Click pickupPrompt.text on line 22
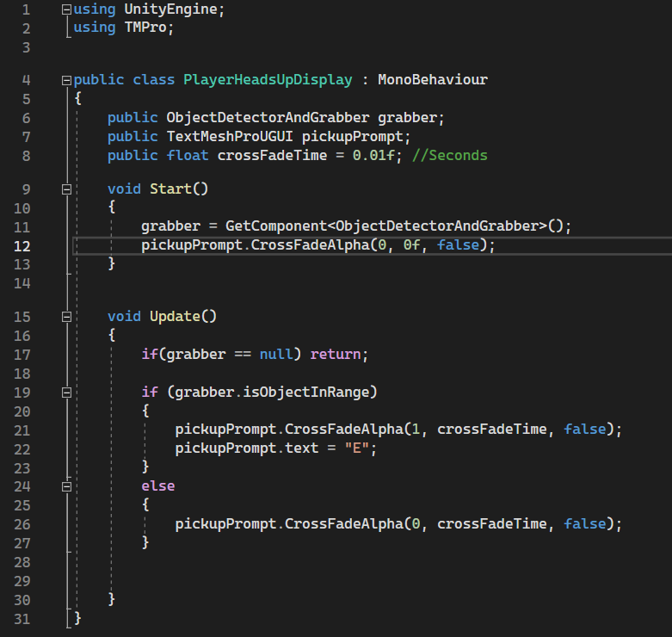 247,448
